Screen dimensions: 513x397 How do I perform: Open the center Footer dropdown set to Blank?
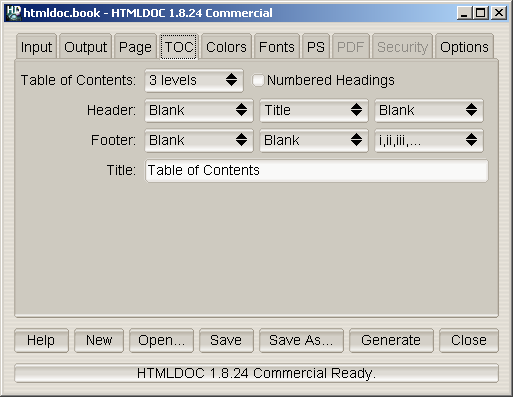point(314,140)
